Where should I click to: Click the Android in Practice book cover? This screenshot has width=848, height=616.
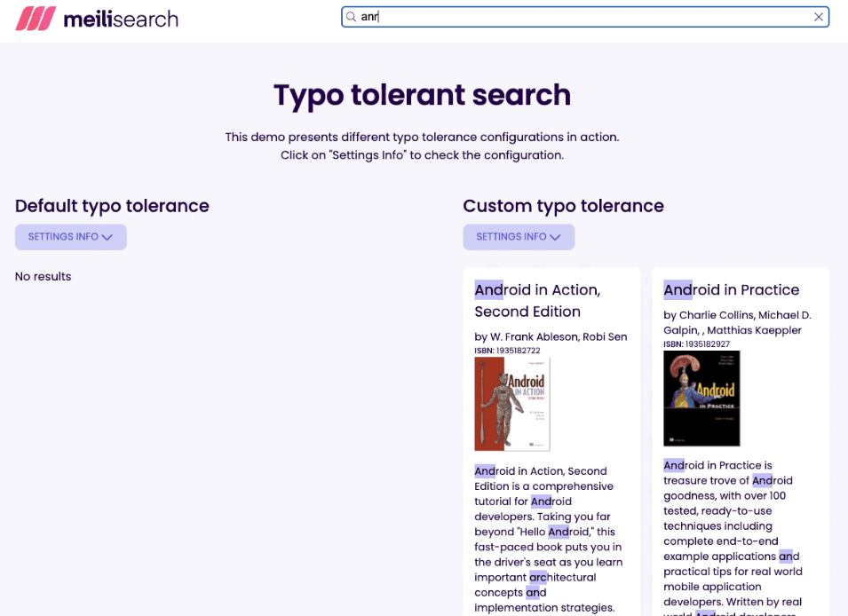[701, 399]
